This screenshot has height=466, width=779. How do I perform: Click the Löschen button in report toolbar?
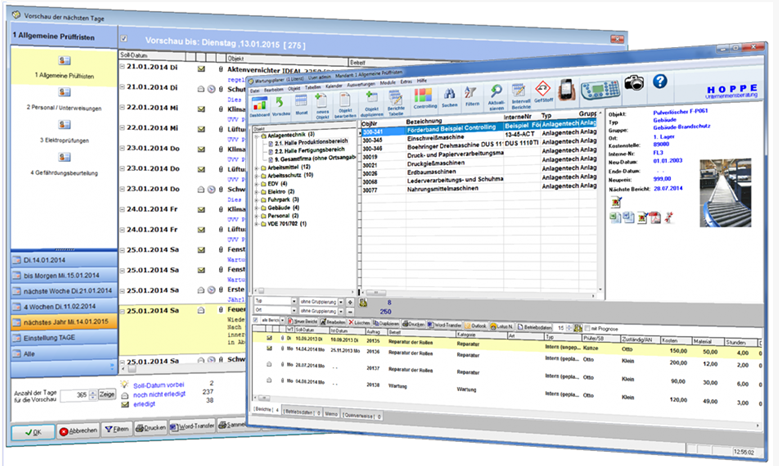click(x=360, y=322)
